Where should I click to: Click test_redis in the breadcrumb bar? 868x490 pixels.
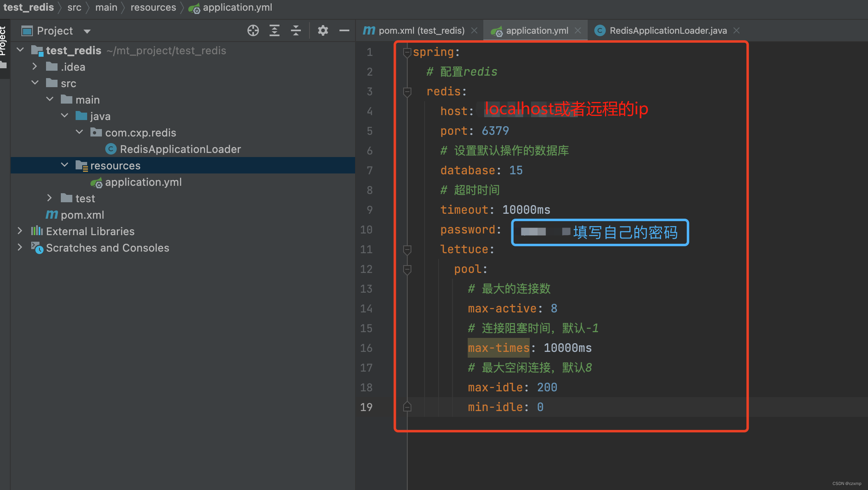[x=28, y=7]
